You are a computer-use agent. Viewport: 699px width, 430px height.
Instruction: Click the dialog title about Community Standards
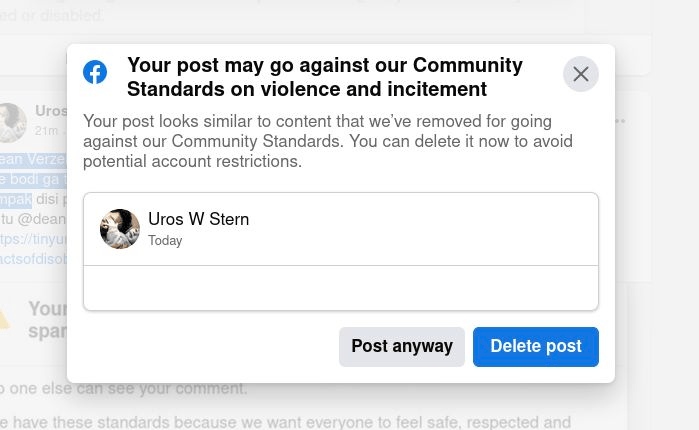click(x=325, y=77)
